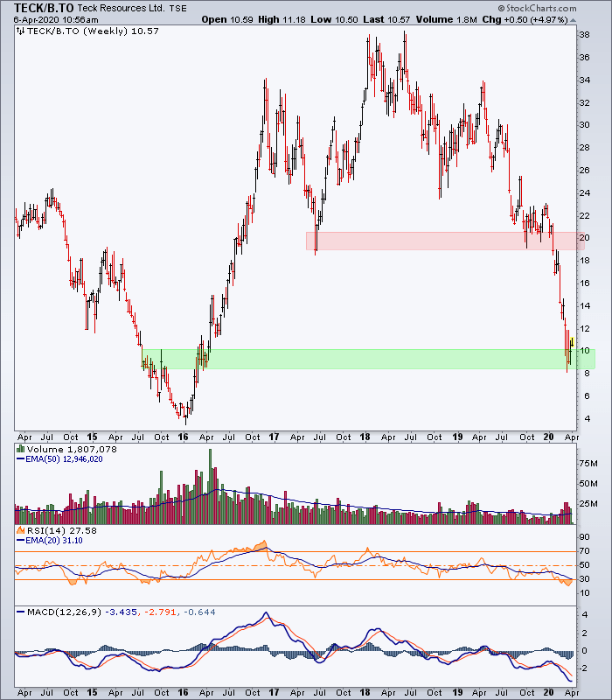Click the Open 10.59 value
This screenshot has height=700, width=612.
[227, 19]
